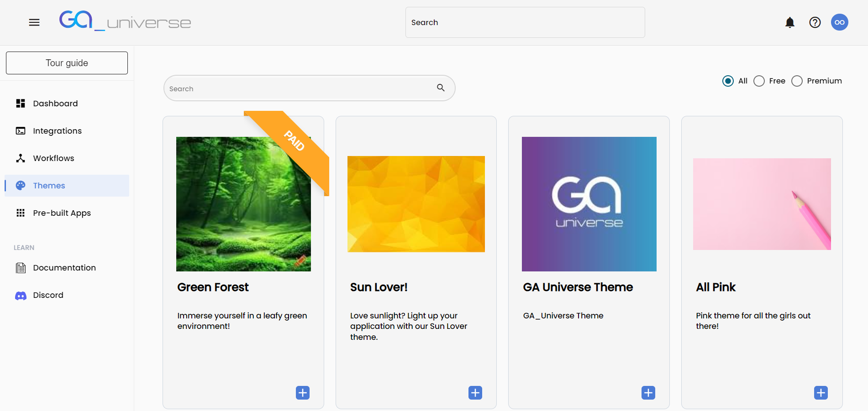Viewport: 868px width, 411px height.
Task: Click the GA Universe logo
Action: [x=125, y=21]
